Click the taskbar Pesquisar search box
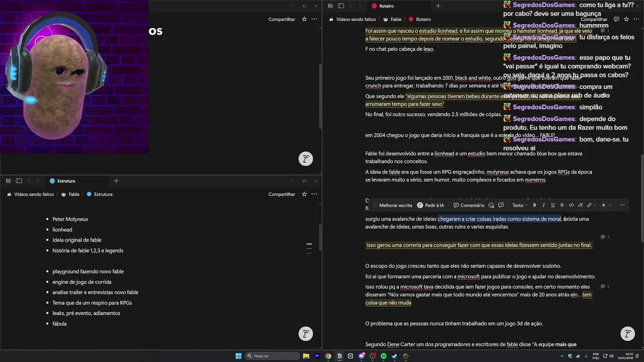This screenshot has width=644, height=362. click(272, 356)
